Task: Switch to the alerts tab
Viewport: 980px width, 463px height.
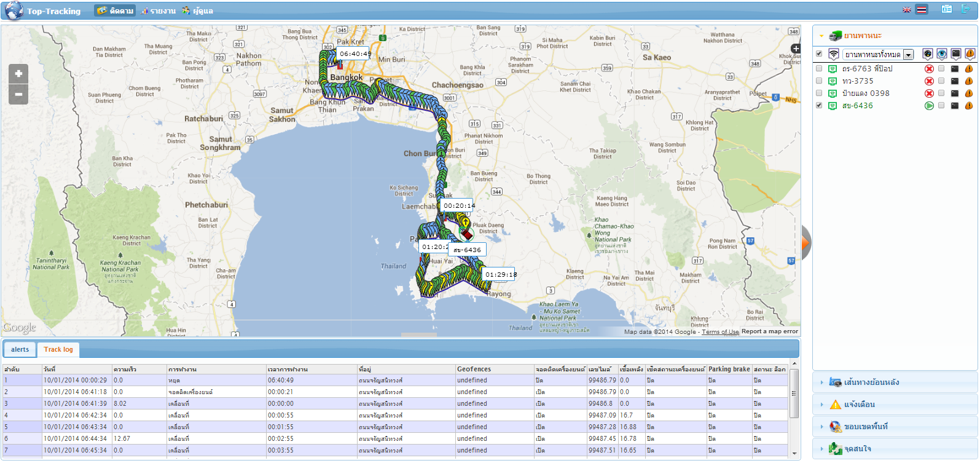Action: (20, 349)
